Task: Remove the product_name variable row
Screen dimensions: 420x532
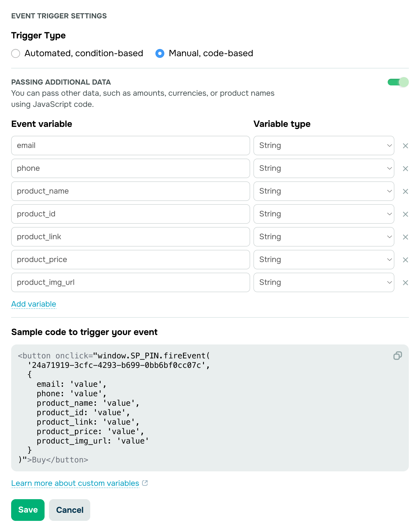Action: (405, 191)
